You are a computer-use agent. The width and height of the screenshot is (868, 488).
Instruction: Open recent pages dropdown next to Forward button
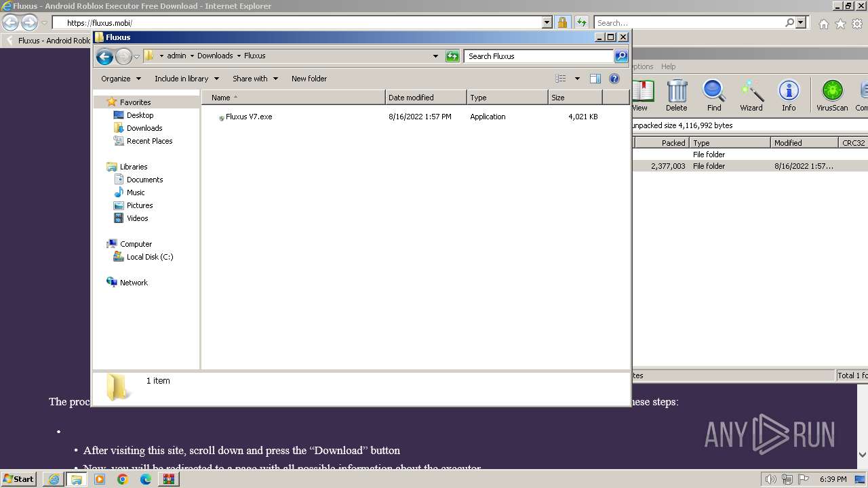pyautogui.click(x=136, y=56)
